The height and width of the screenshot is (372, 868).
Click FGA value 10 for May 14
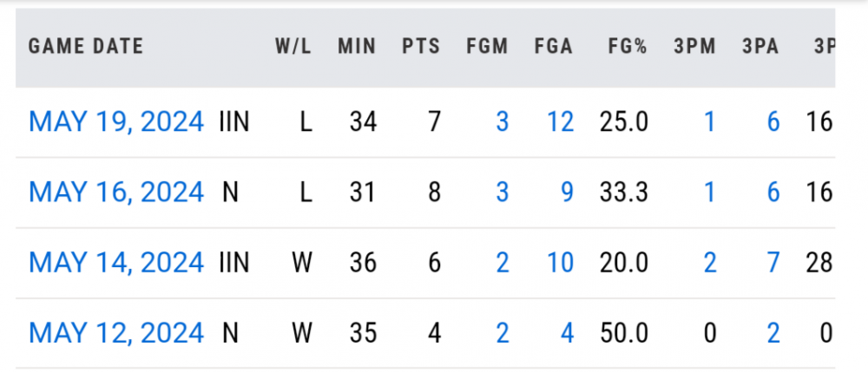(560, 262)
